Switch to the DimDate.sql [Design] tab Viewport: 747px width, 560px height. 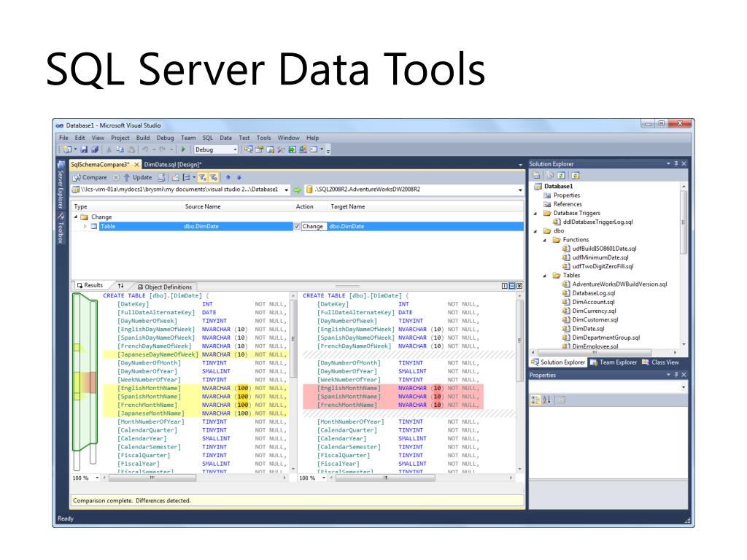tap(172, 164)
